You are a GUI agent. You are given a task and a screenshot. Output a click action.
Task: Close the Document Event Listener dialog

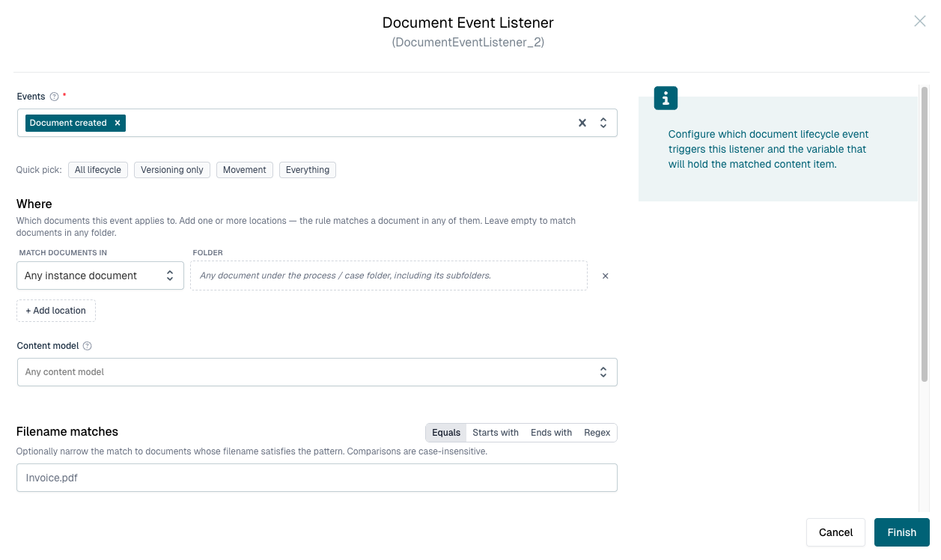919,21
